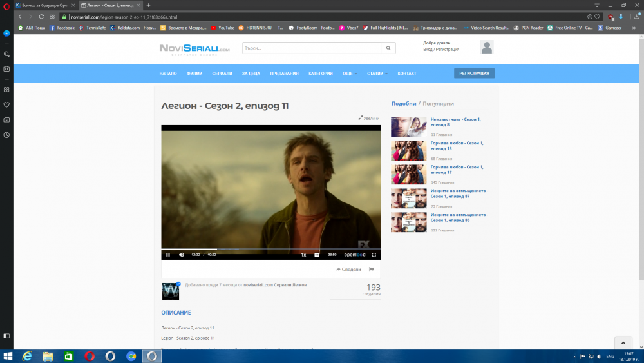Open Internet Explorer from the taskbar
Image resolution: width=644 pixels, height=363 pixels.
click(27, 356)
